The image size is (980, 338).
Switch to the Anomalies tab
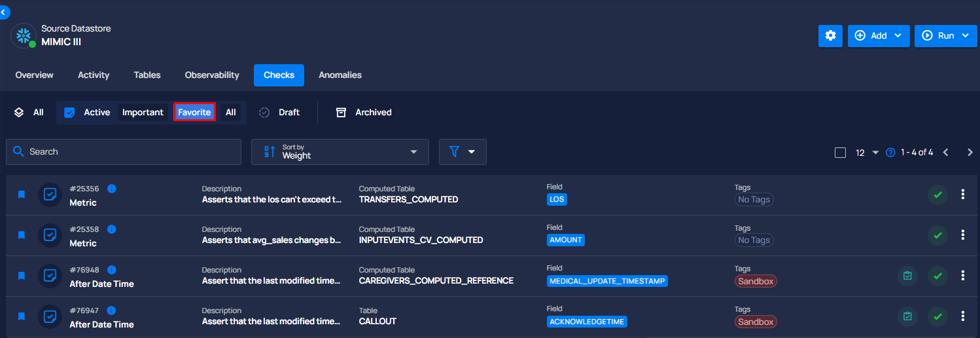pos(340,75)
